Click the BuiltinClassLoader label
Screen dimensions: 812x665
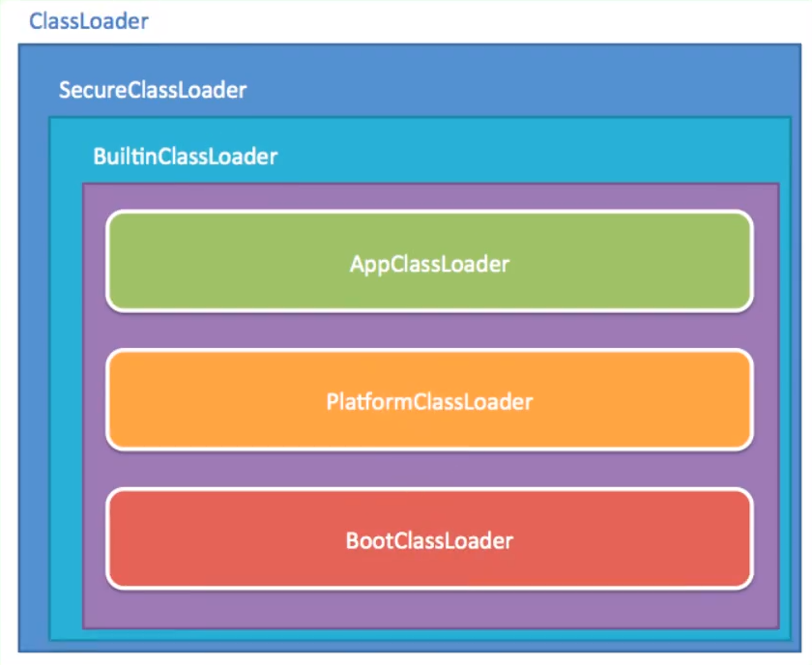pos(186,157)
